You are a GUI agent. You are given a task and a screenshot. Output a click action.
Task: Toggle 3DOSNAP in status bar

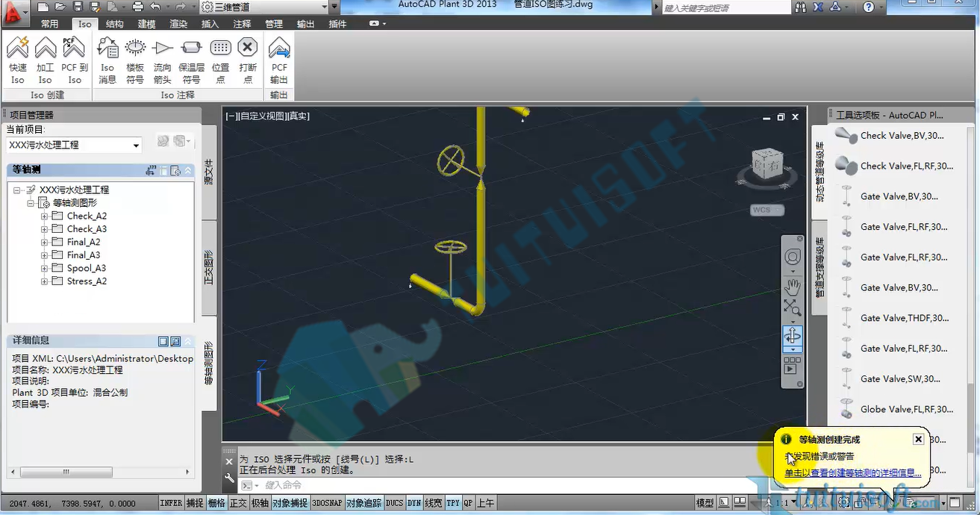[x=326, y=503]
